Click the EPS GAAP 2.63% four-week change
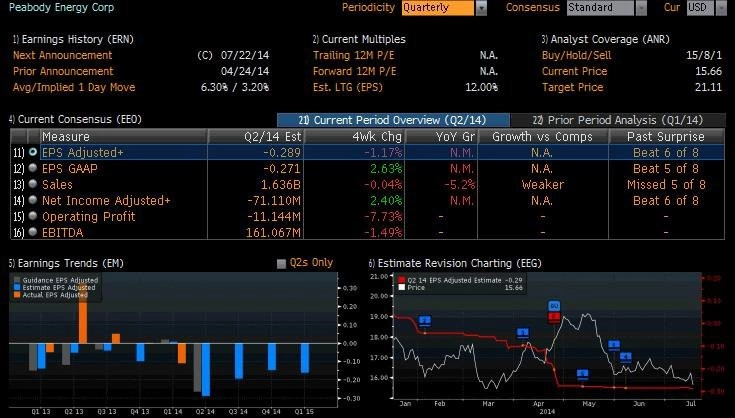Viewport: 735px width, 418px height. point(386,169)
